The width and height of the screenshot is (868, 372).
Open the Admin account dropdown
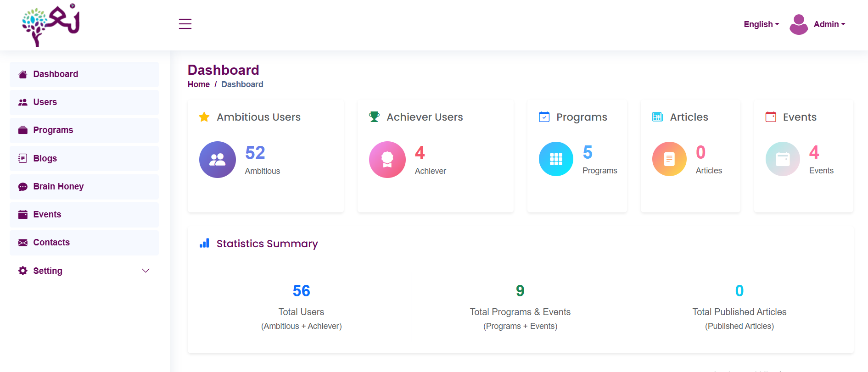click(829, 24)
